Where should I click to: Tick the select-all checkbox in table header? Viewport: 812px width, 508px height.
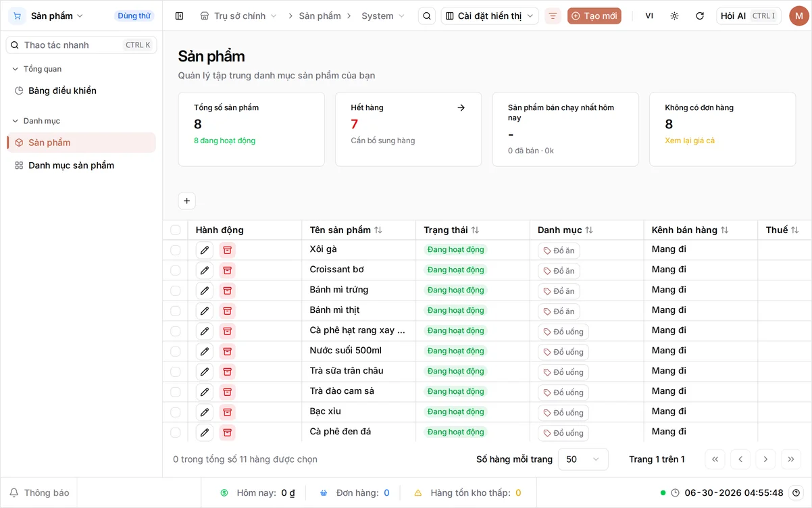tap(176, 230)
